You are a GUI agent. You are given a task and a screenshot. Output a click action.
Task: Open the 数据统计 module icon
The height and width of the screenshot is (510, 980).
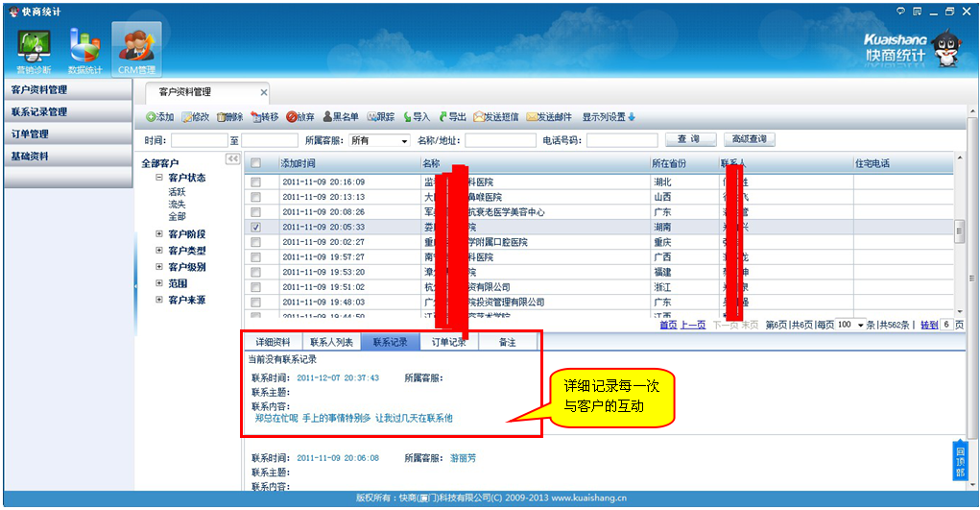tap(85, 44)
